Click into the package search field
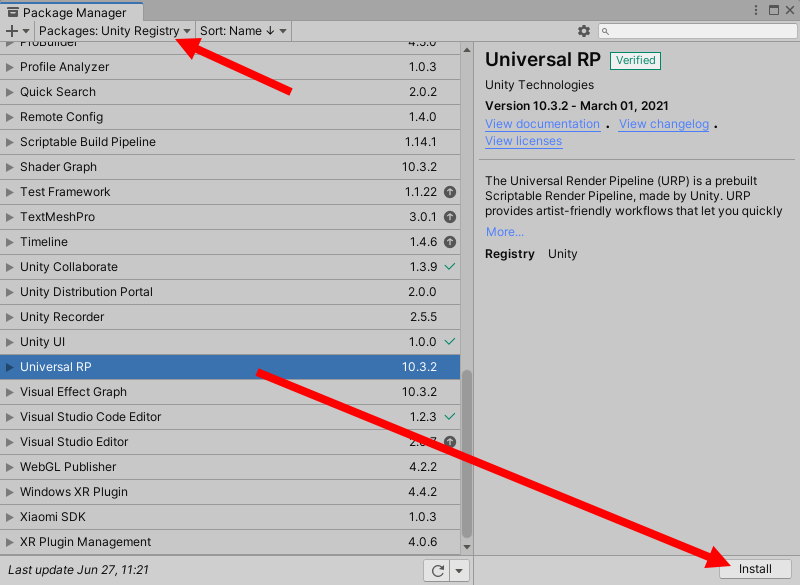 [x=697, y=31]
